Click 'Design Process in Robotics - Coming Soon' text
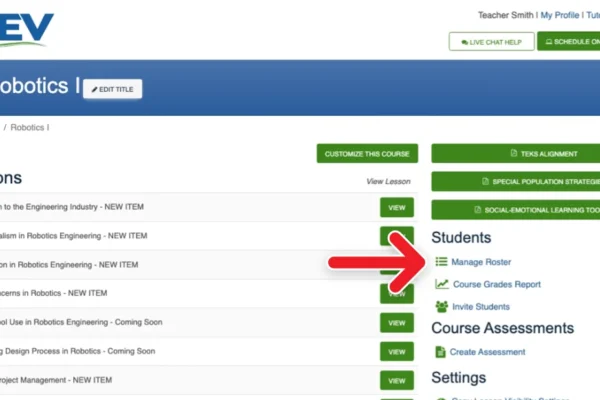600x400 pixels. 78,351
